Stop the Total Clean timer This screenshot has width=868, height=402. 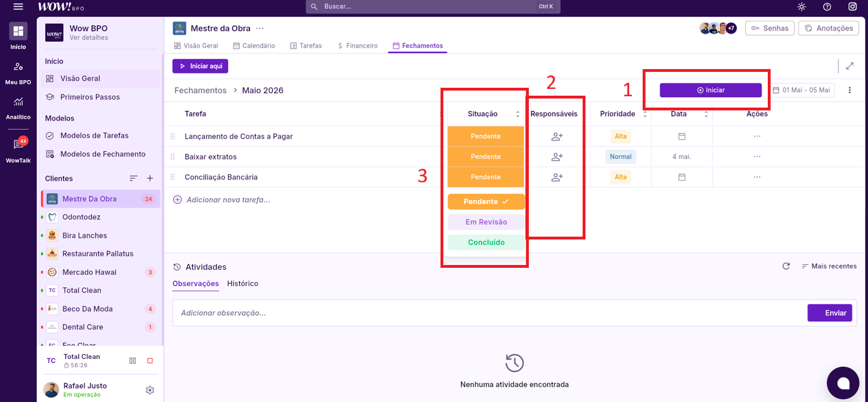click(150, 361)
